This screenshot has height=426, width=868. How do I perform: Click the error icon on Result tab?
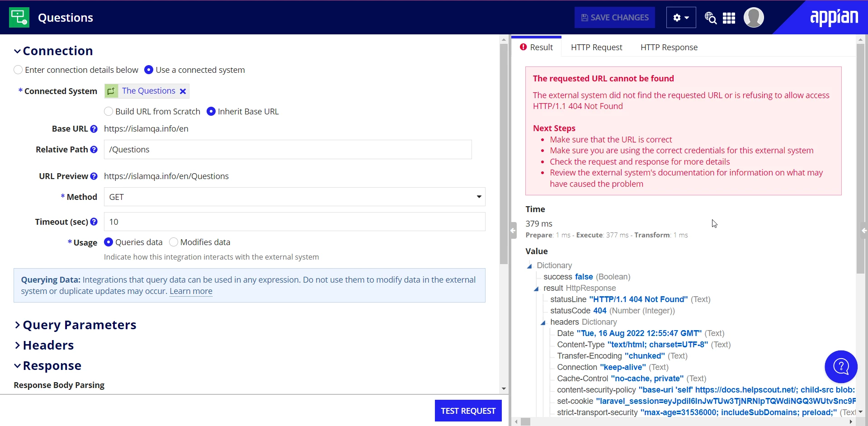click(524, 47)
